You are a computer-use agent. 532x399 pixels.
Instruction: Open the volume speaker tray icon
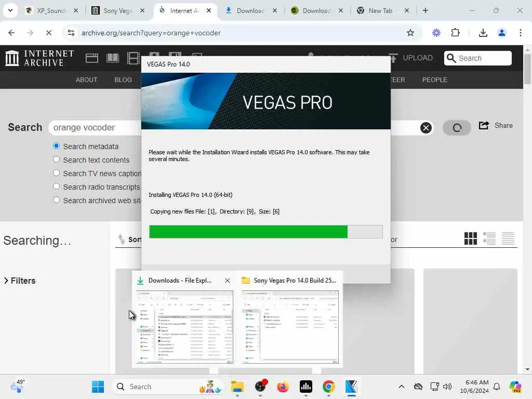tap(447, 387)
